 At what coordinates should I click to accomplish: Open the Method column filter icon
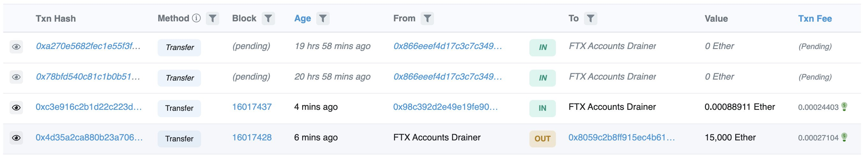point(212,18)
